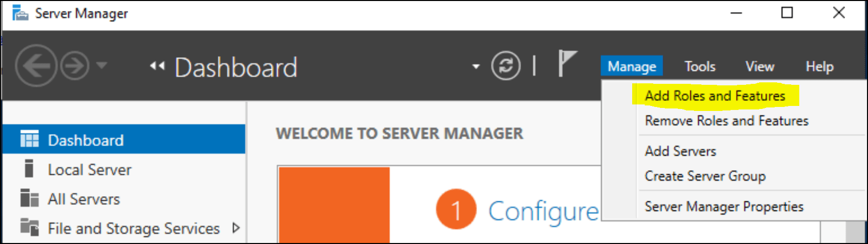Expand the File and Storage Services arrow
The height and width of the screenshot is (244, 868).
pyautogui.click(x=236, y=228)
